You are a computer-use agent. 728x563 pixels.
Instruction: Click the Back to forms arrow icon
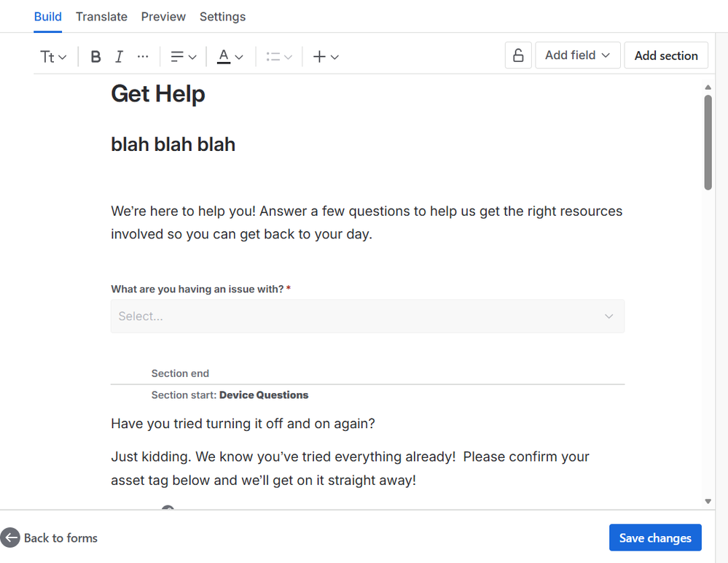click(10, 537)
